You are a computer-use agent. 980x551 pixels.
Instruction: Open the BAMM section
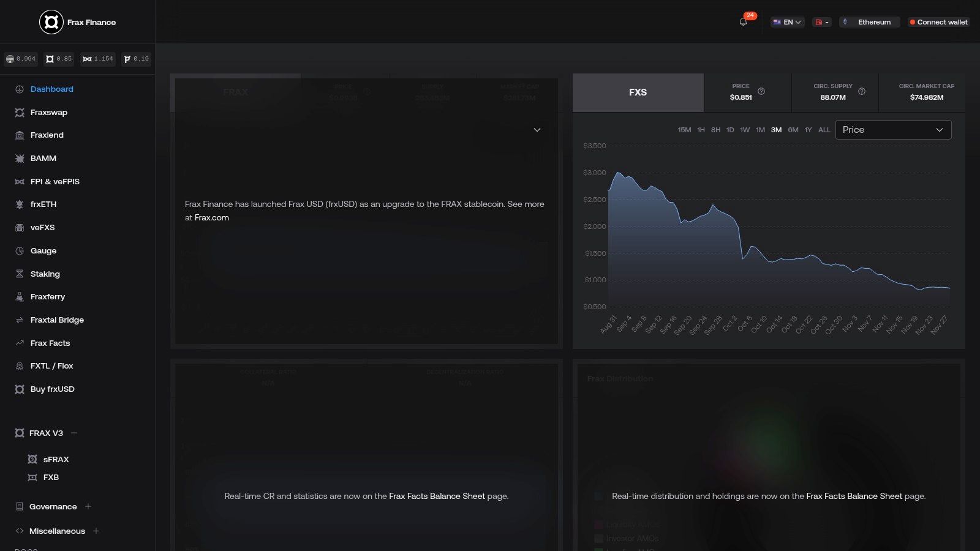click(x=43, y=158)
